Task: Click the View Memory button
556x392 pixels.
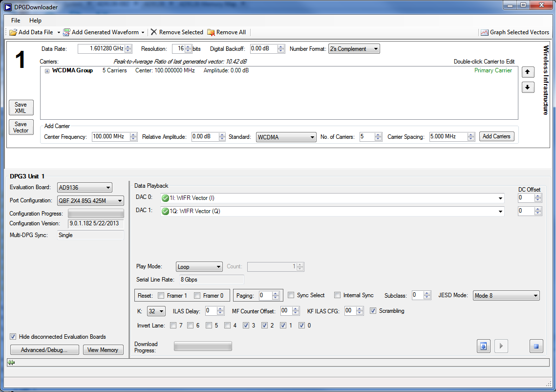Action: [x=103, y=350]
